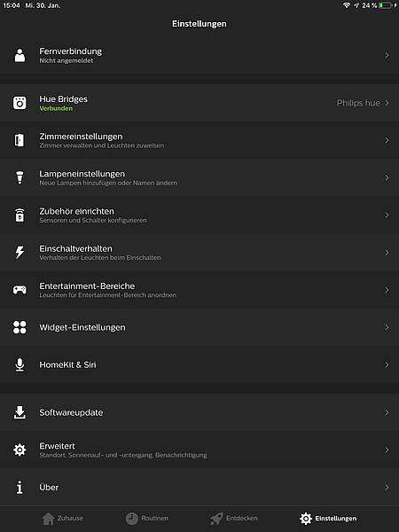
Task: Switch to the Routinen tab
Action: pos(147,519)
